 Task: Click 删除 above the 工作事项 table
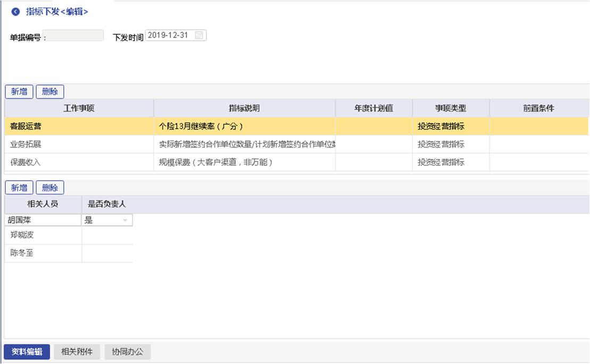pyautogui.click(x=49, y=91)
